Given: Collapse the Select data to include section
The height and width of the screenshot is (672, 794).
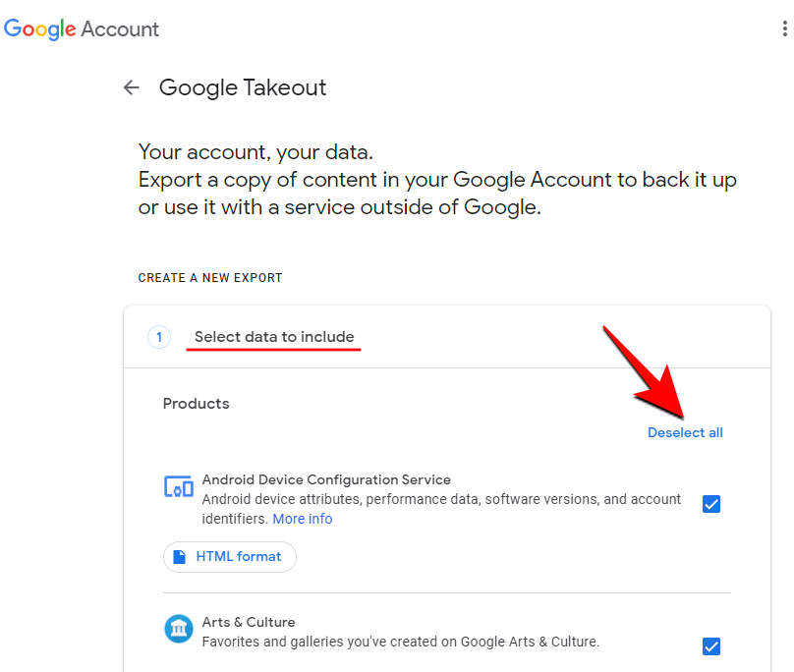Looking at the screenshot, I should tap(274, 337).
